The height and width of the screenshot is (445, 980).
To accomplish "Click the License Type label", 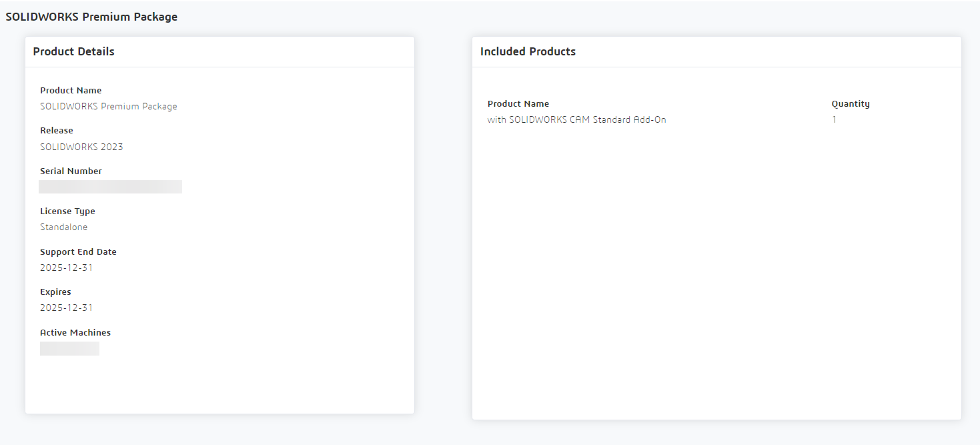I will pyautogui.click(x=67, y=211).
